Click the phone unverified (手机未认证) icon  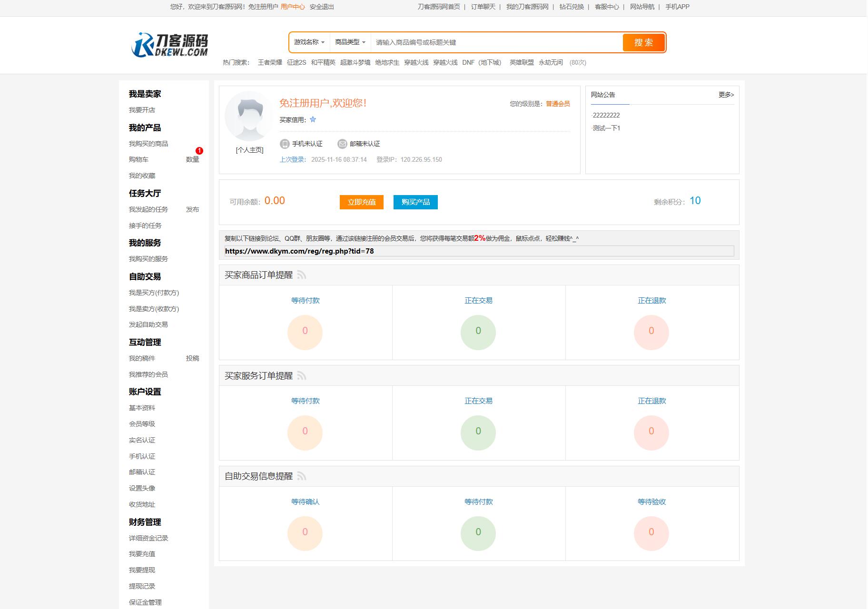tap(285, 144)
